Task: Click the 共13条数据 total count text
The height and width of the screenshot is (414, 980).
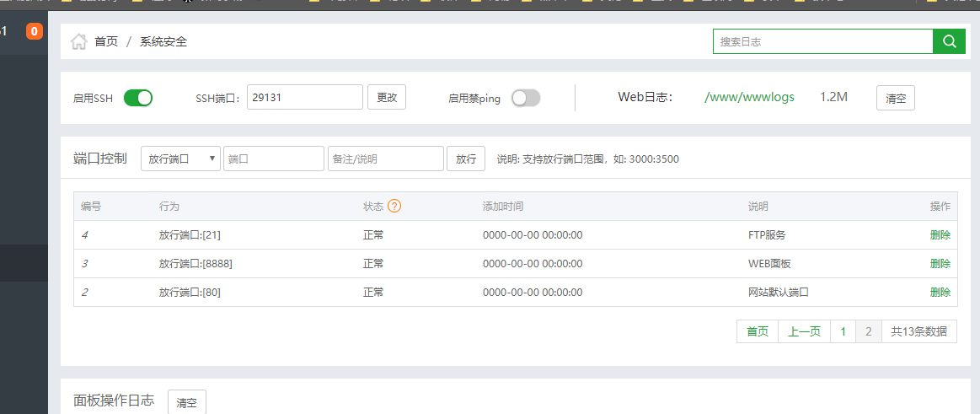Action: click(918, 331)
